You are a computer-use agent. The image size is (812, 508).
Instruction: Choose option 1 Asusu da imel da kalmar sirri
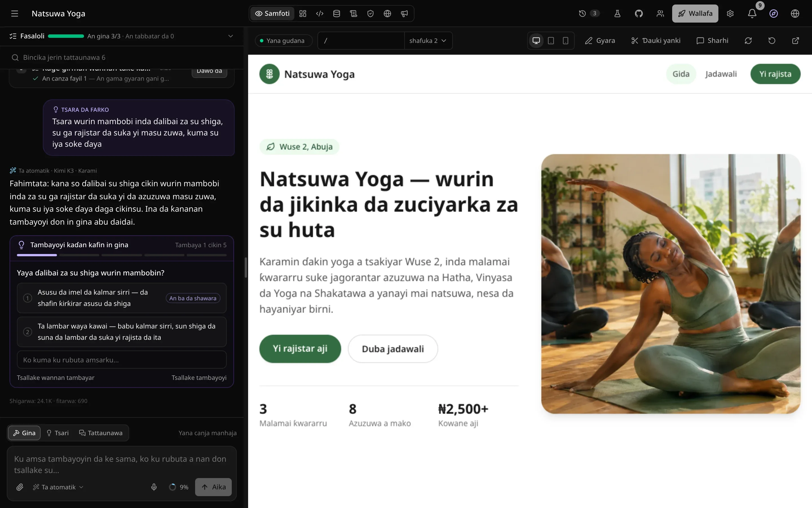pyautogui.click(x=122, y=298)
